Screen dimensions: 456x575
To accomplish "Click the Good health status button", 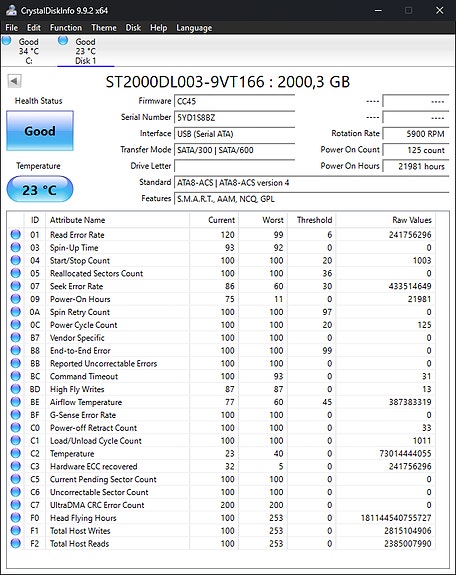I will coord(40,131).
